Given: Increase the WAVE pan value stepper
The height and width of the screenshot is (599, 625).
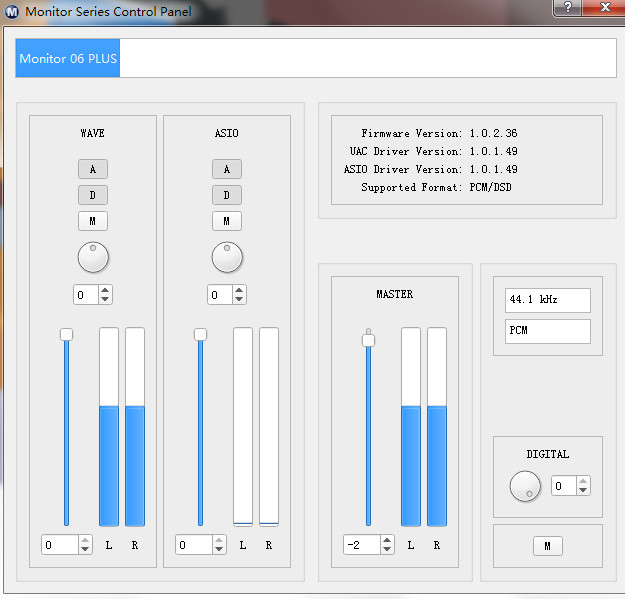Looking at the screenshot, I should click(x=105, y=290).
